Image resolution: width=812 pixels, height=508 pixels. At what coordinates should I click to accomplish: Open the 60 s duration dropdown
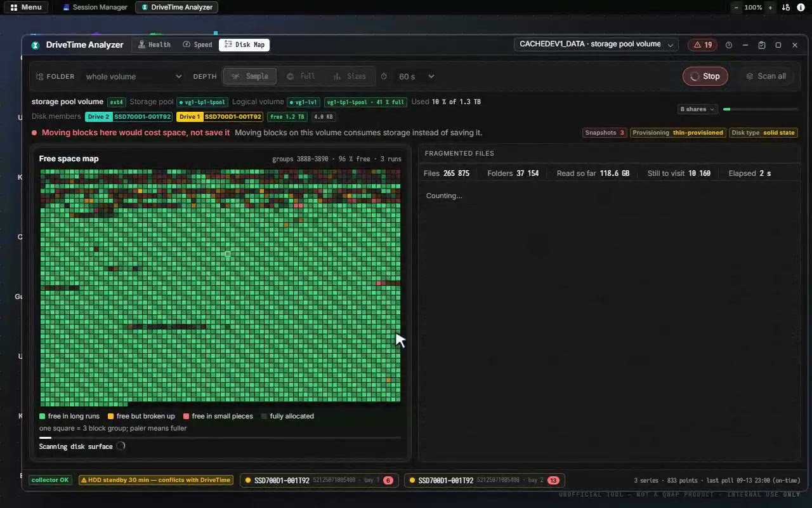pos(416,76)
